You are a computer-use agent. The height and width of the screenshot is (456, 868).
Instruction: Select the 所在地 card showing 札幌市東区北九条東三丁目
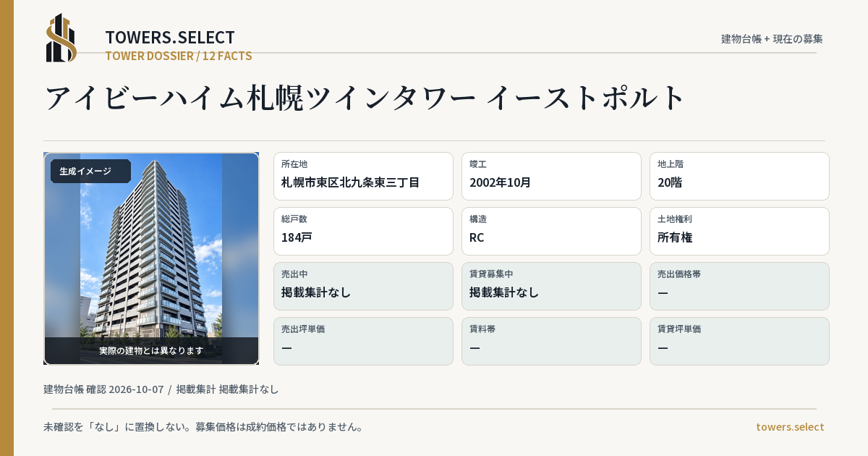pos(363,176)
